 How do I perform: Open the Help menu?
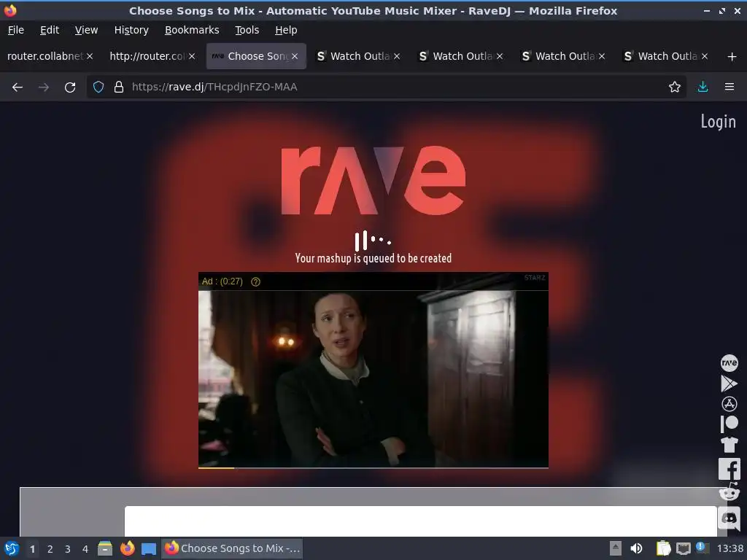pos(286,30)
